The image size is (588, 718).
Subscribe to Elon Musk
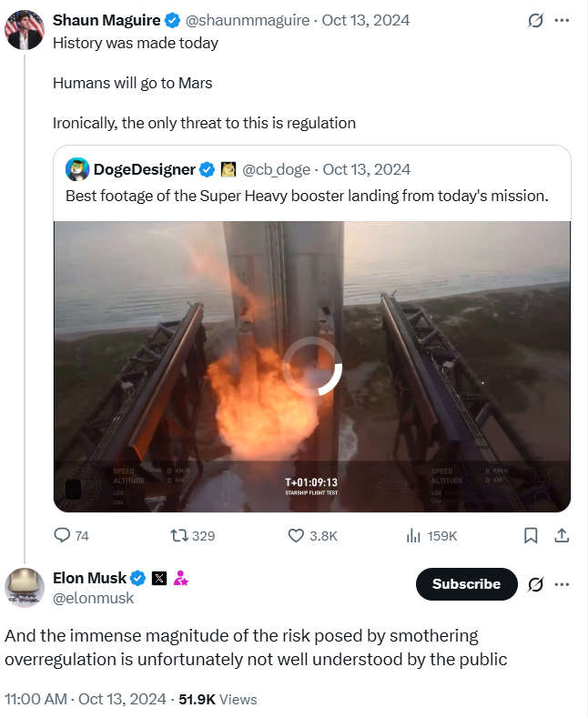[466, 584]
